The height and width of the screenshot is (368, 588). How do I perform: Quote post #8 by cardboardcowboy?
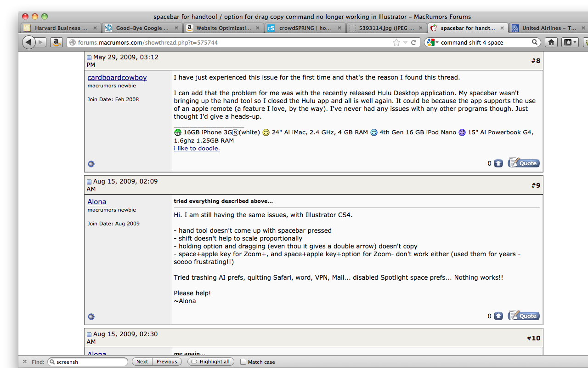524,163
